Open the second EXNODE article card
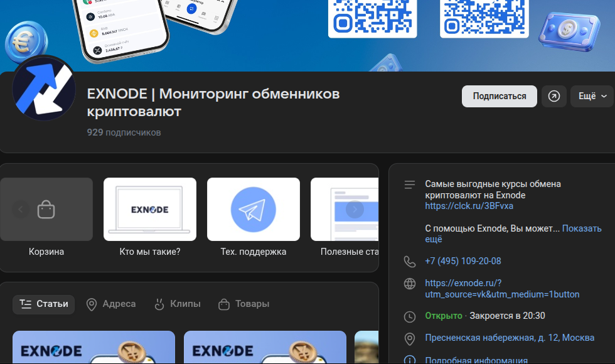Screen dimensions: 615x364 click(265, 347)
